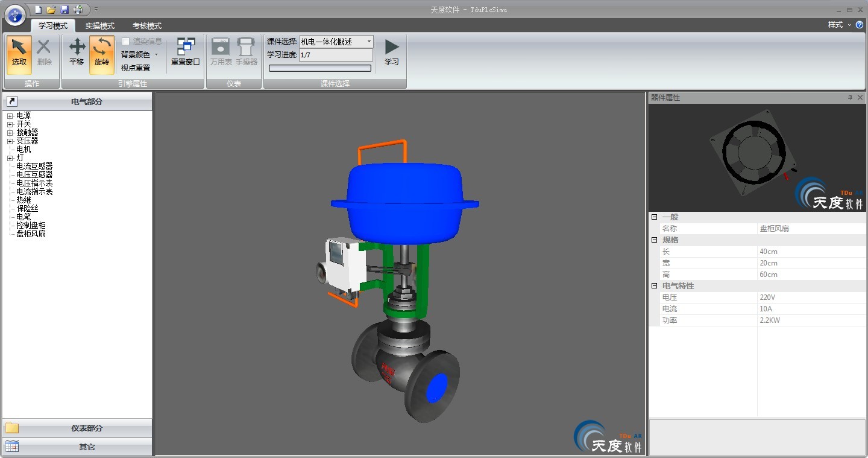
Task: Click 视点重置 to reset viewpoint
Action: 136,68
